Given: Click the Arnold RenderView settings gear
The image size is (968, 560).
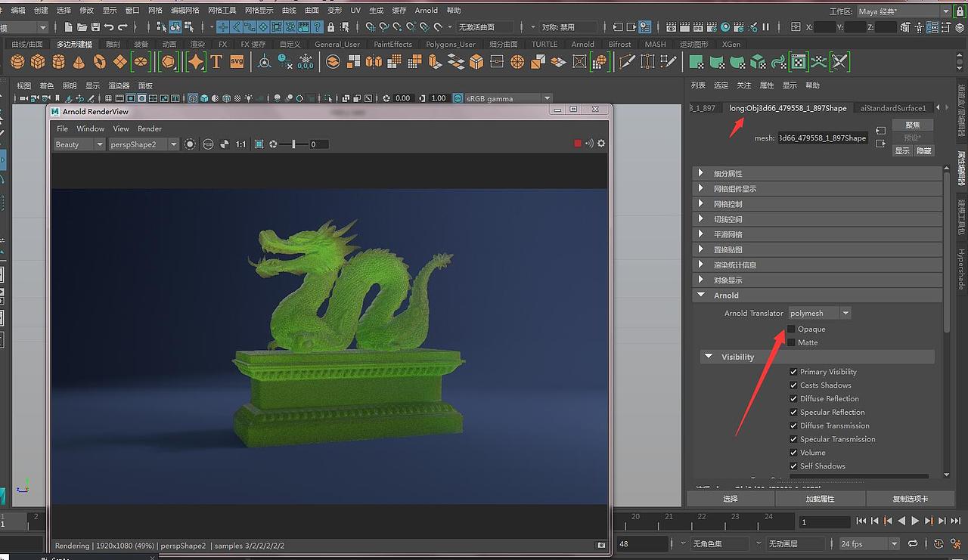Looking at the screenshot, I should coord(601,144).
